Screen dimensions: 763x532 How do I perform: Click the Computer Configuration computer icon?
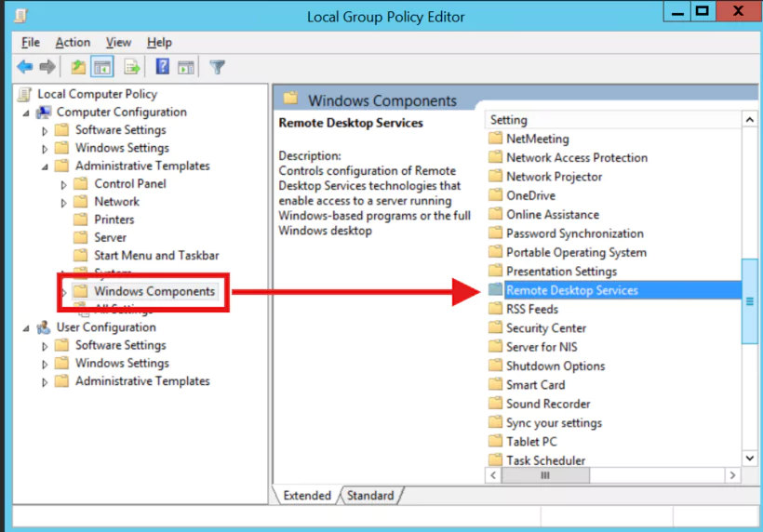(44, 113)
